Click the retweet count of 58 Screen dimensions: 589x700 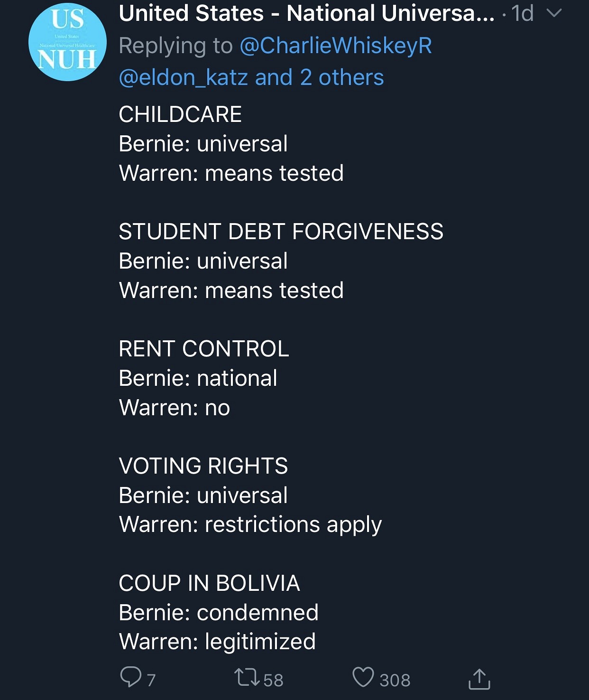(273, 680)
